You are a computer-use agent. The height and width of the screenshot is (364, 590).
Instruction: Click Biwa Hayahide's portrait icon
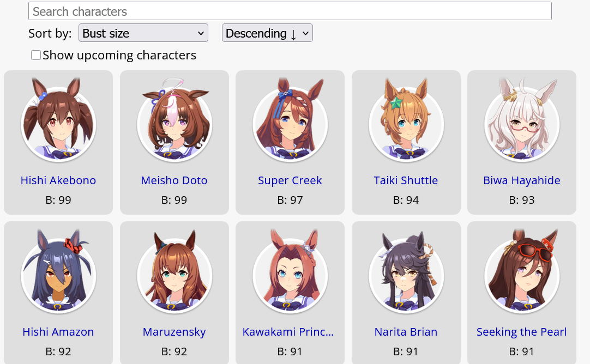(x=522, y=119)
